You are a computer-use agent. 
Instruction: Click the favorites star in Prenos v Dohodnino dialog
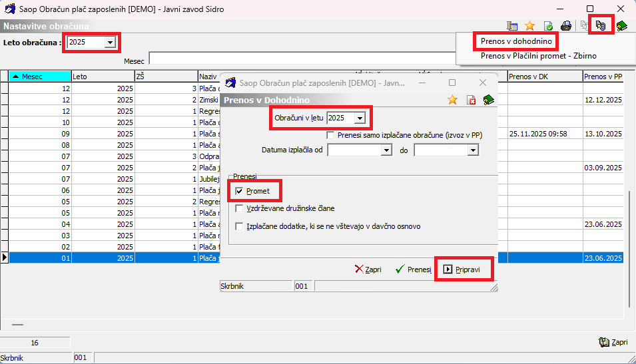pos(452,100)
